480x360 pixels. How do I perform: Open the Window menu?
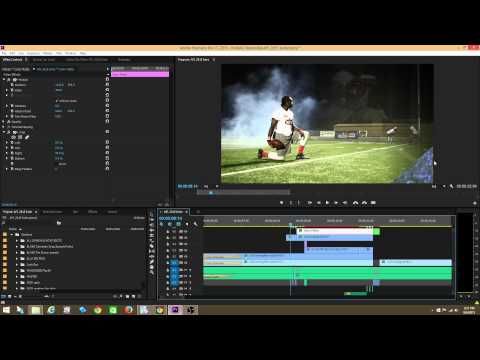point(71,53)
